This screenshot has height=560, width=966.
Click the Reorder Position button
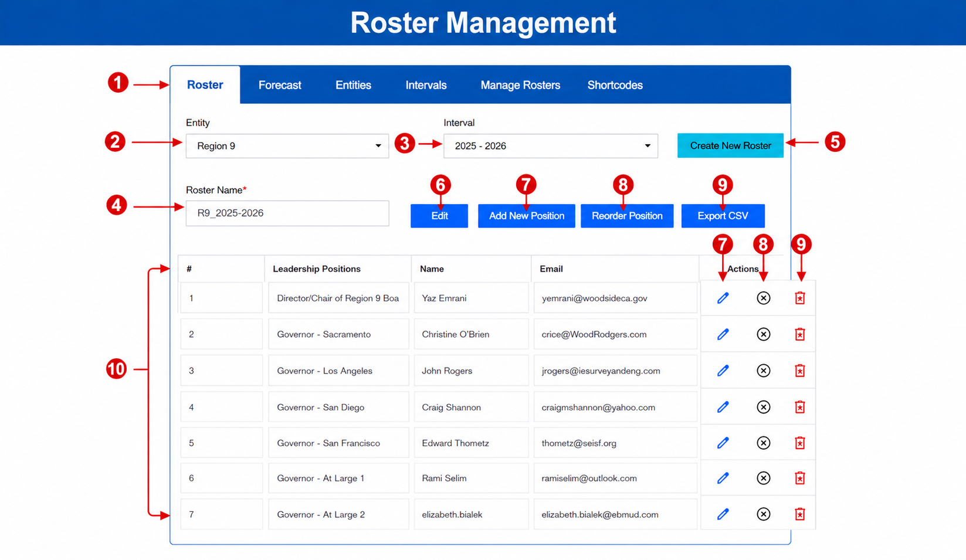(627, 216)
